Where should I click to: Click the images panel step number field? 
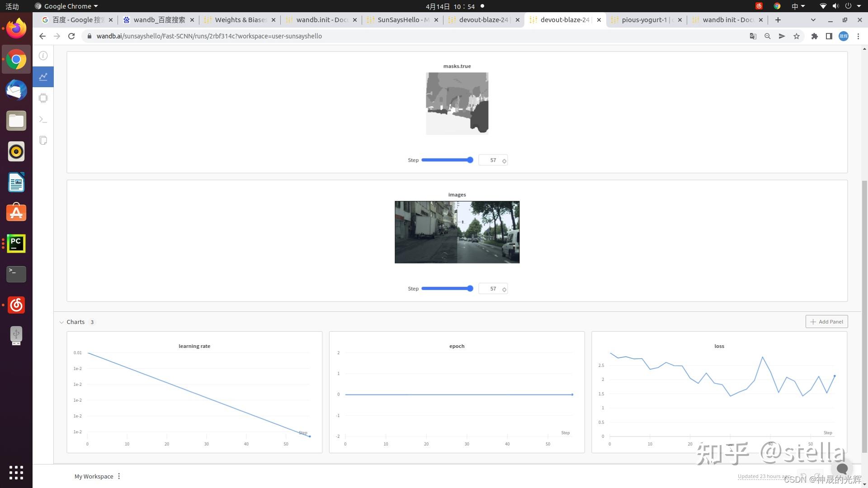[x=493, y=289]
